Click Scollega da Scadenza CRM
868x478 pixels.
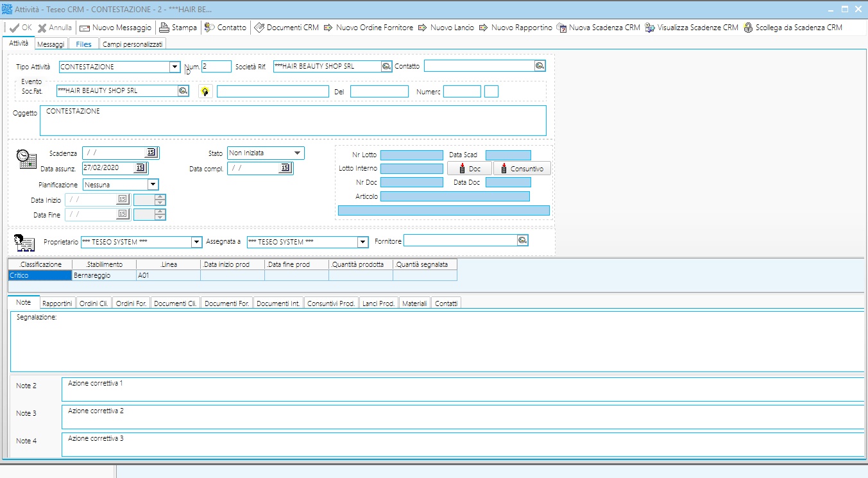point(793,28)
